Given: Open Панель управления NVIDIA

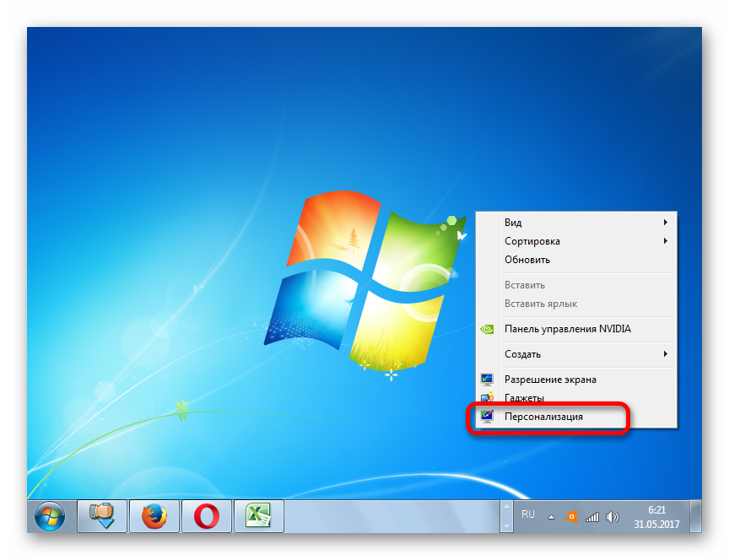Looking at the screenshot, I should 567,329.
